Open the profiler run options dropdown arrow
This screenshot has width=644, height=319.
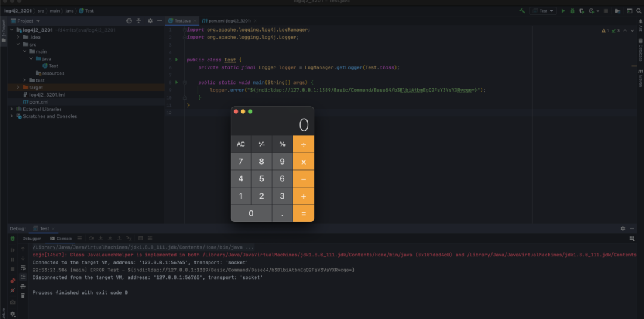(598, 11)
